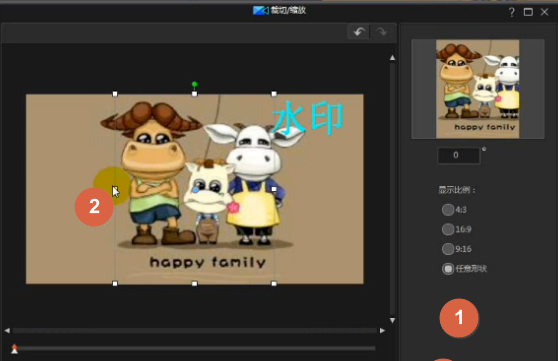
Task: Click the green rotation handle above crop box
Action: point(194,84)
